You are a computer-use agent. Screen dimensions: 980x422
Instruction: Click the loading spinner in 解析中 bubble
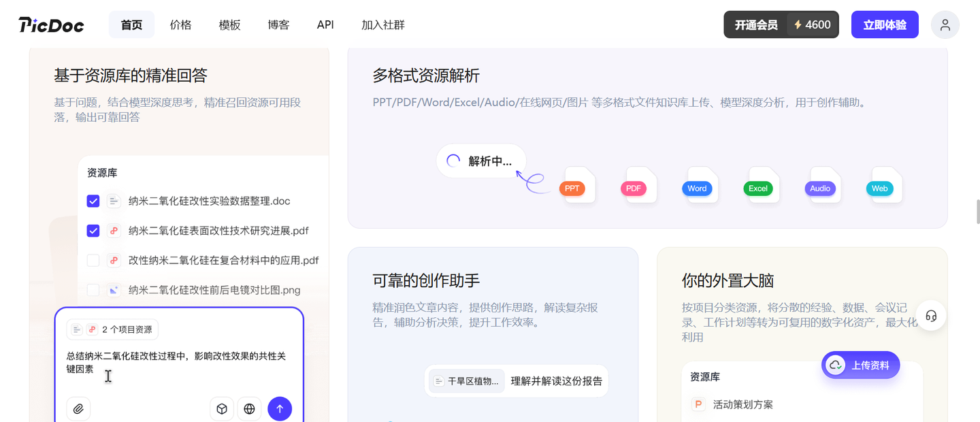coord(453,161)
